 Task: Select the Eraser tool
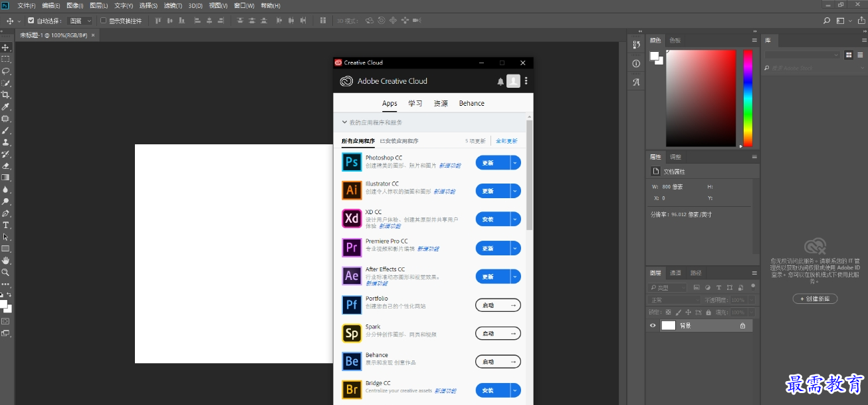coord(5,166)
